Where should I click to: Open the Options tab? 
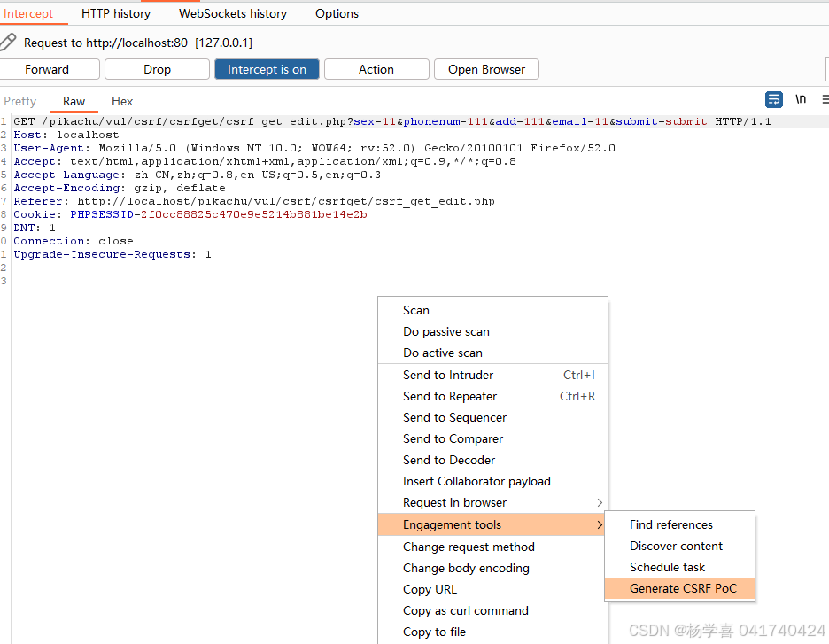click(x=337, y=14)
